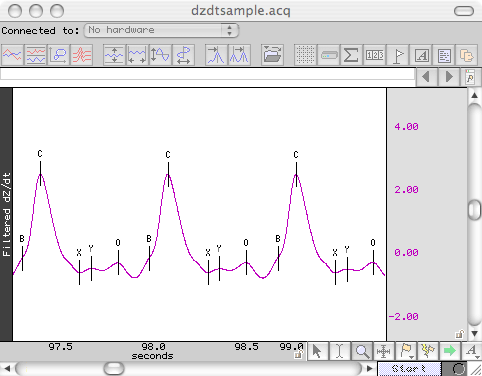Image resolution: width=482 pixels, height=376 pixels.
Task: Expand the event flag tool dropdown
Action: pyautogui.click(x=406, y=351)
